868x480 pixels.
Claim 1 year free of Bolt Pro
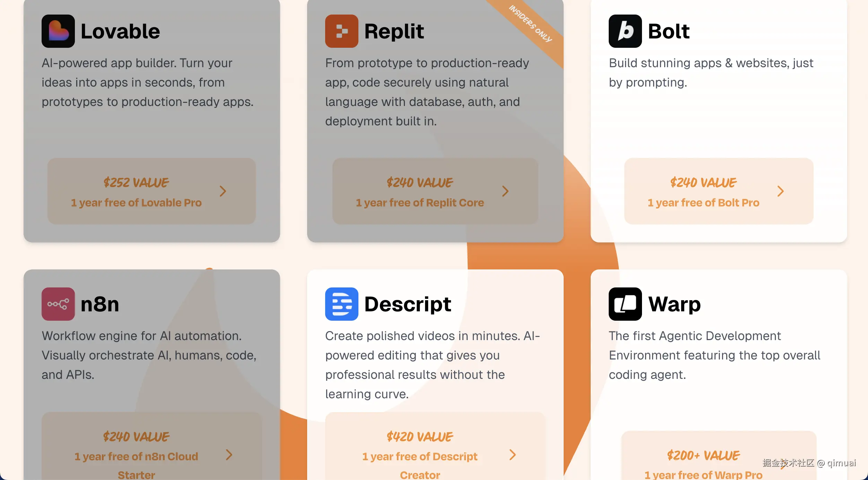(x=703, y=203)
